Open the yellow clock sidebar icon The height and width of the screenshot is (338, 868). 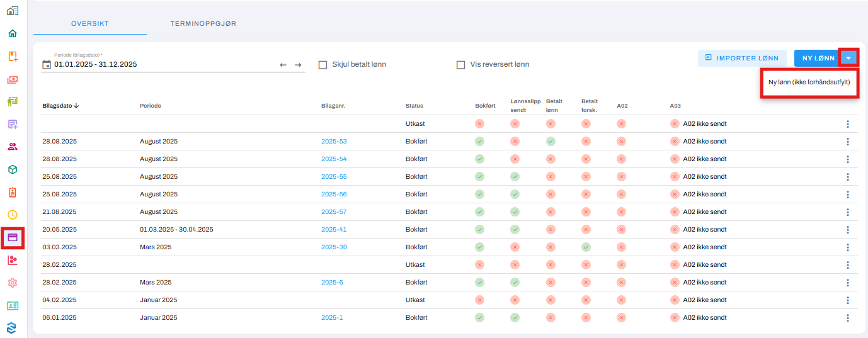point(13,215)
